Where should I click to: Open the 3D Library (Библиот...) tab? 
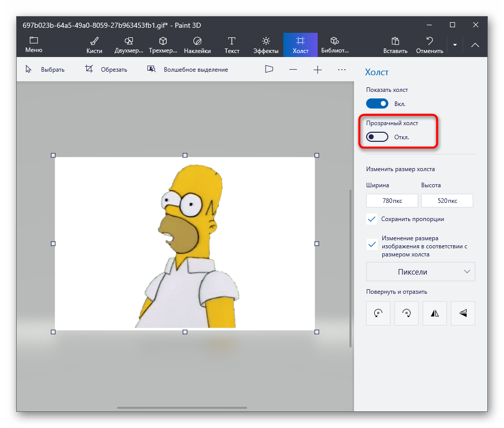(x=334, y=45)
